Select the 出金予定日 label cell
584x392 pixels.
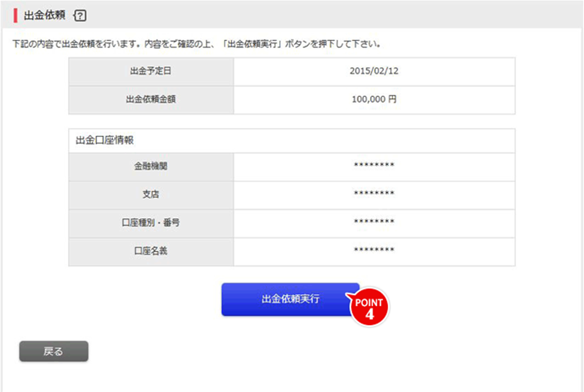(x=151, y=71)
